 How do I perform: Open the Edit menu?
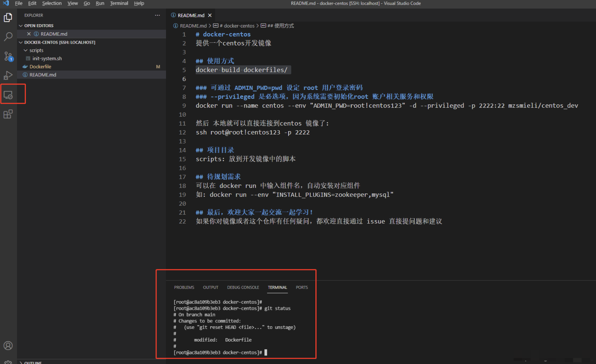click(32, 3)
